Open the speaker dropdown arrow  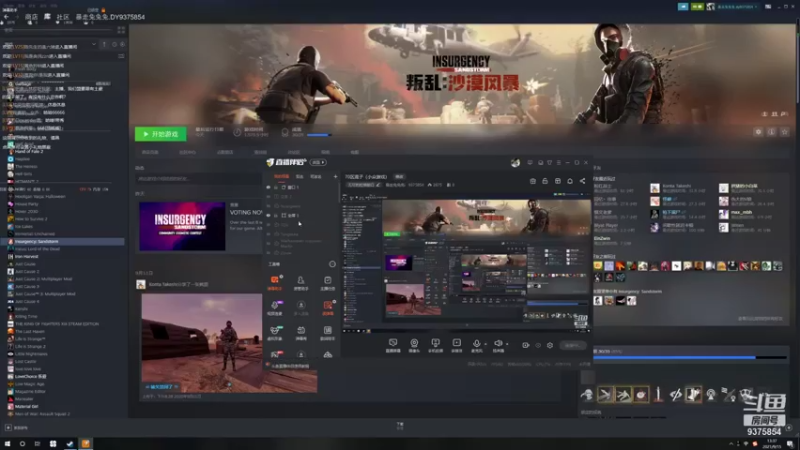coord(507,344)
